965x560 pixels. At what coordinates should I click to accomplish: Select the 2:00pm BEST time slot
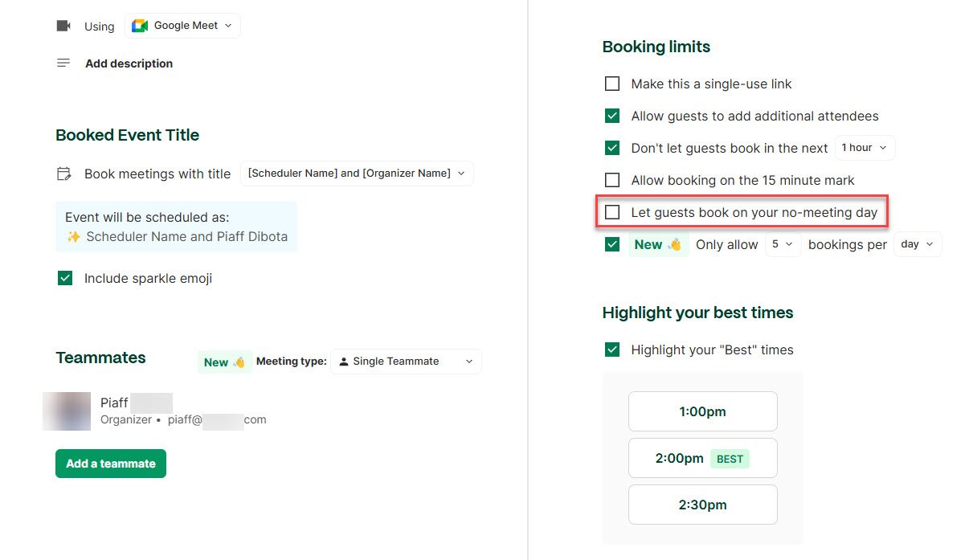(x=702, y=458)
